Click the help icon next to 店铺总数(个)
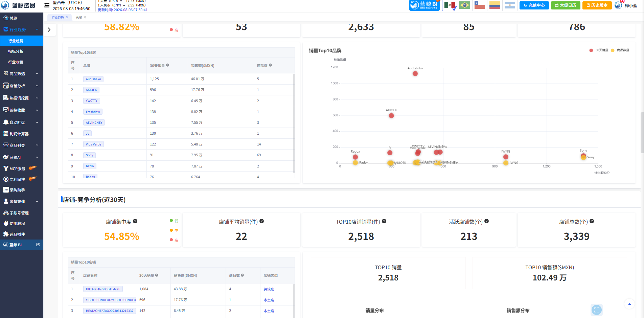Viewport: 644px width, 318px height. coord(592,221)
